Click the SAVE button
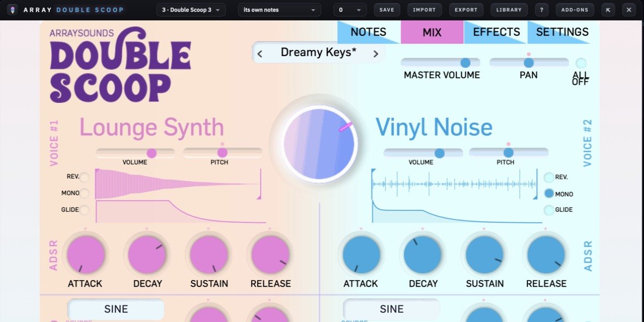Image resolution: width=644 pixels, height=322 pixels. coord(387,10)
